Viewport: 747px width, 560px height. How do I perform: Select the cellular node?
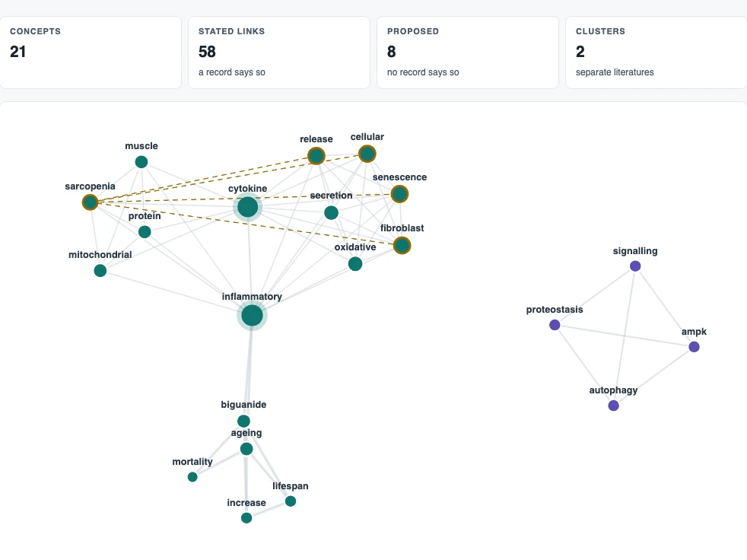[x=367, y=154]
